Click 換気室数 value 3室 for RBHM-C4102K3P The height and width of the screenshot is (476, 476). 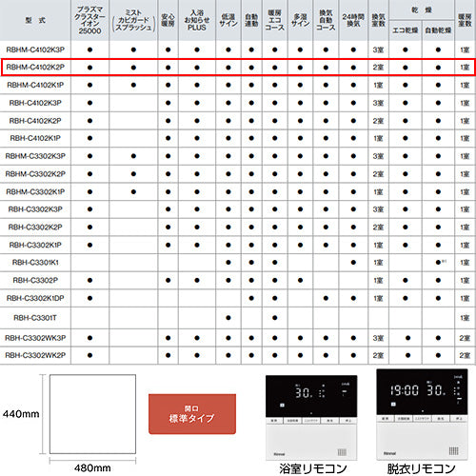[x=378, y=50]
